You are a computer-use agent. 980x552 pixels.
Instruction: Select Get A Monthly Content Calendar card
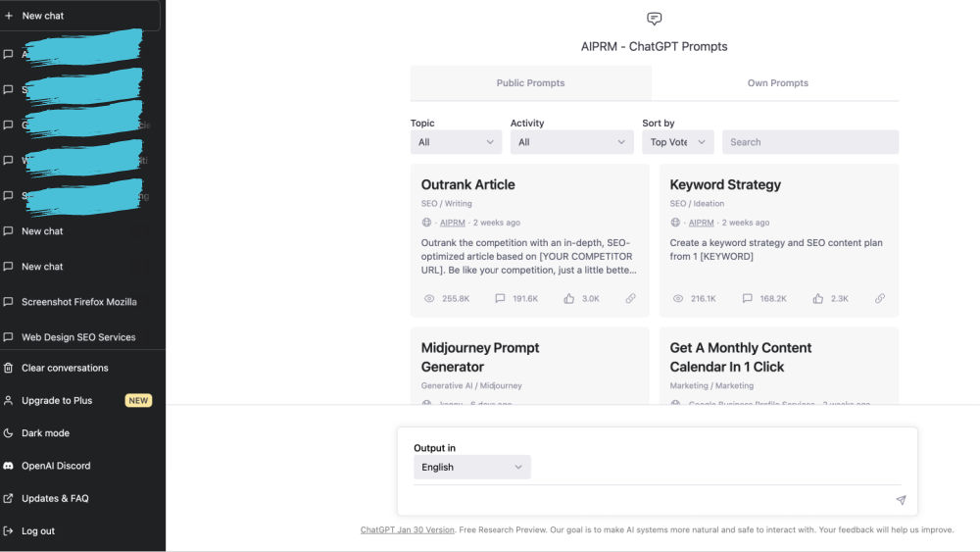click(779, 366)
